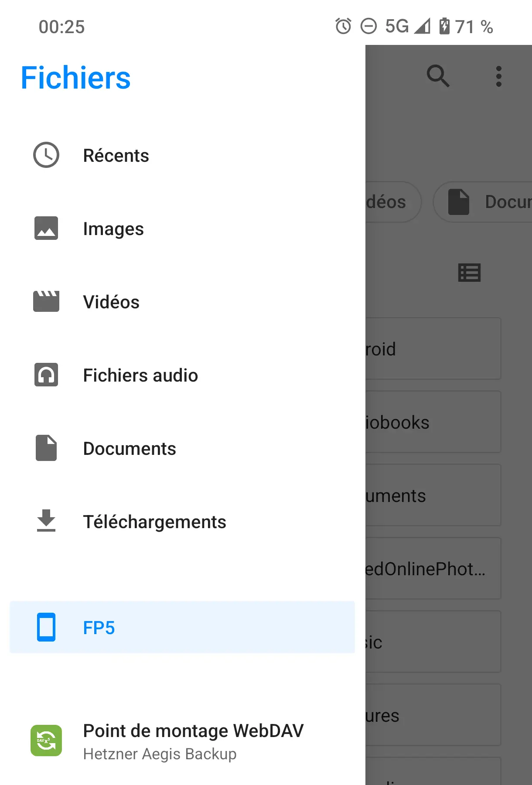Viewport: 532px width, 785px height.
Task: Tap the Fichiers audio headphones icon
Action: pos(46,375)
